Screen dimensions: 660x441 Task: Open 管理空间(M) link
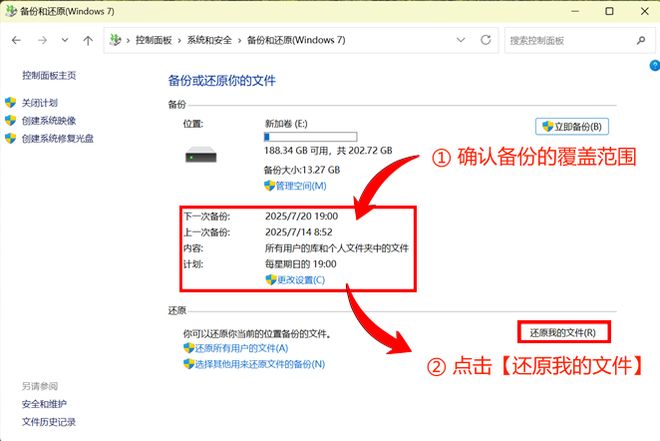coord(301,186)
